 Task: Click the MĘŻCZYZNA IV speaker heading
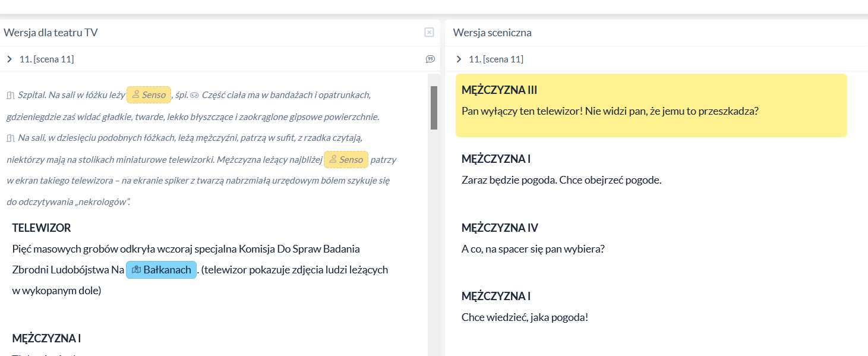pos(500,228)
